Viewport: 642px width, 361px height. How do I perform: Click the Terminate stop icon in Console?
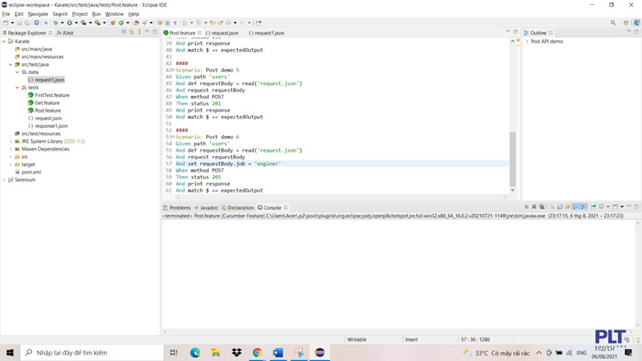(x=527, y=207)
